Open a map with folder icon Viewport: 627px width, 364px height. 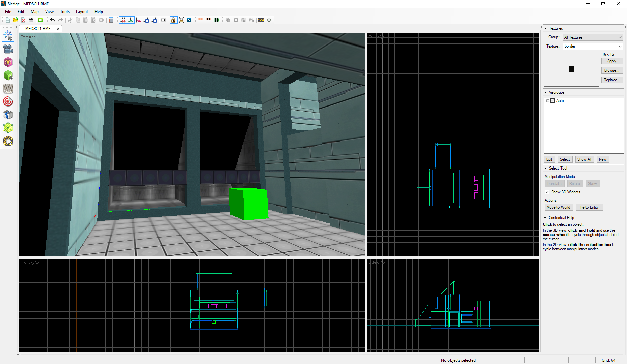[16, 20]
